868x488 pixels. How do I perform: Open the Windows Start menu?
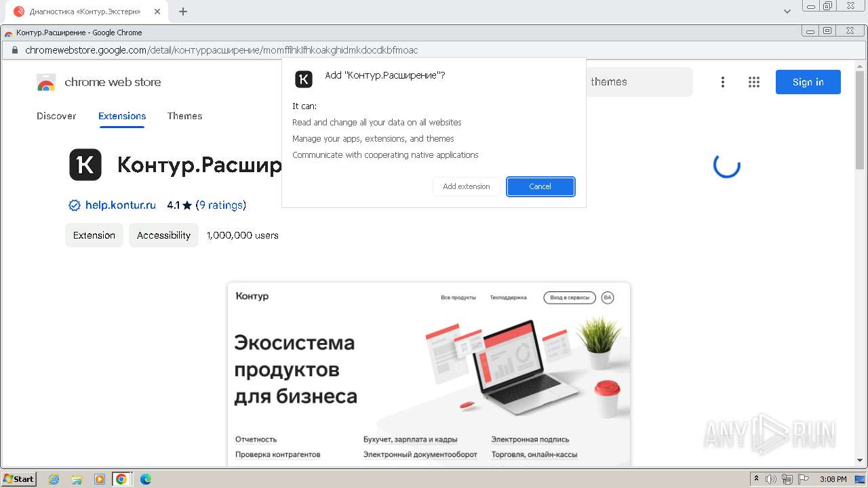click(19, 479)
